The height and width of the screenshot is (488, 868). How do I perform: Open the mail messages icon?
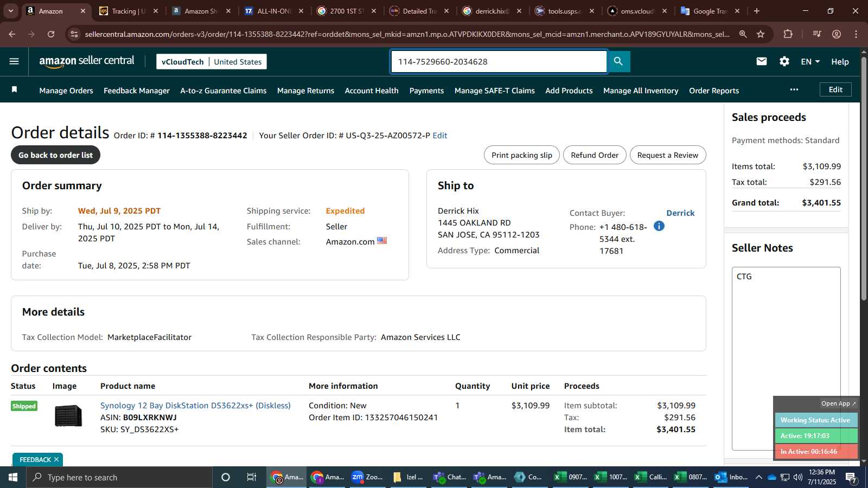762,61
